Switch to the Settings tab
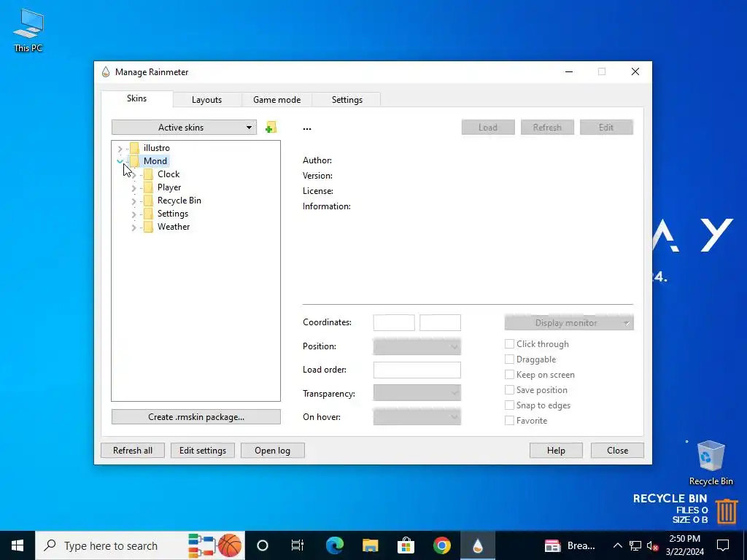The image size is (747, 560). click(x=347, y=99)
